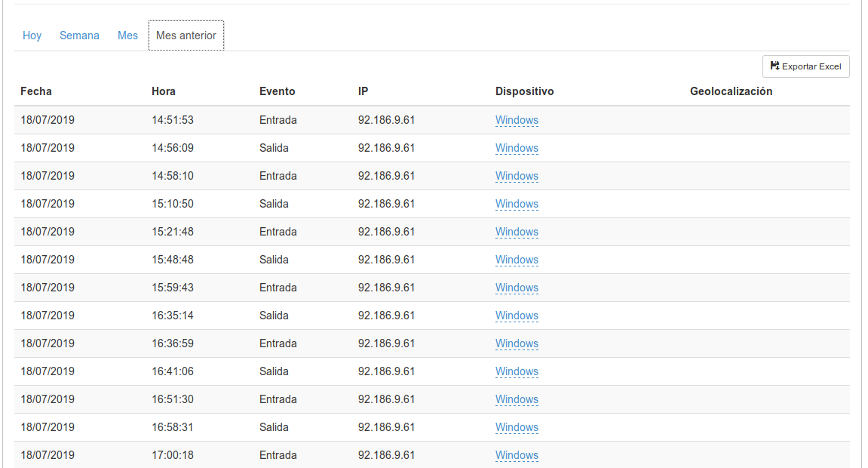
Task: Open Windows link for 16:58:31 Salida
Action: 517,427
